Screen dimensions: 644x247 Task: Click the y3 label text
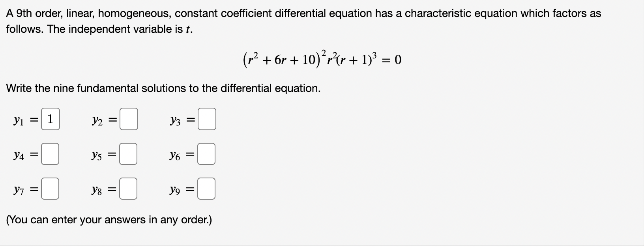pos(175,120)
